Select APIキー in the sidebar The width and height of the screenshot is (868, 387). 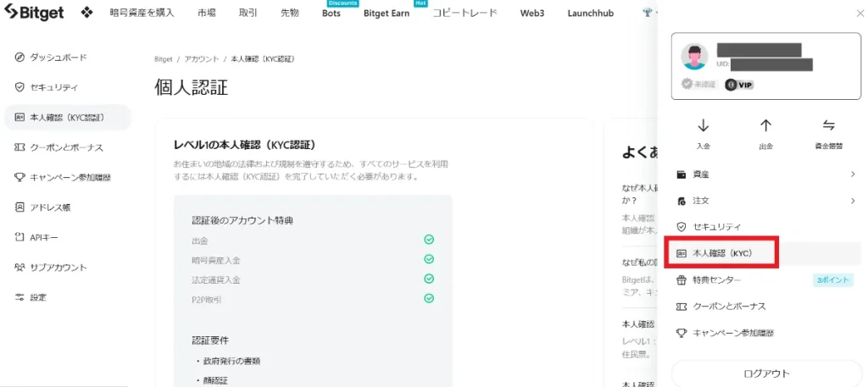tap(66, 237)
